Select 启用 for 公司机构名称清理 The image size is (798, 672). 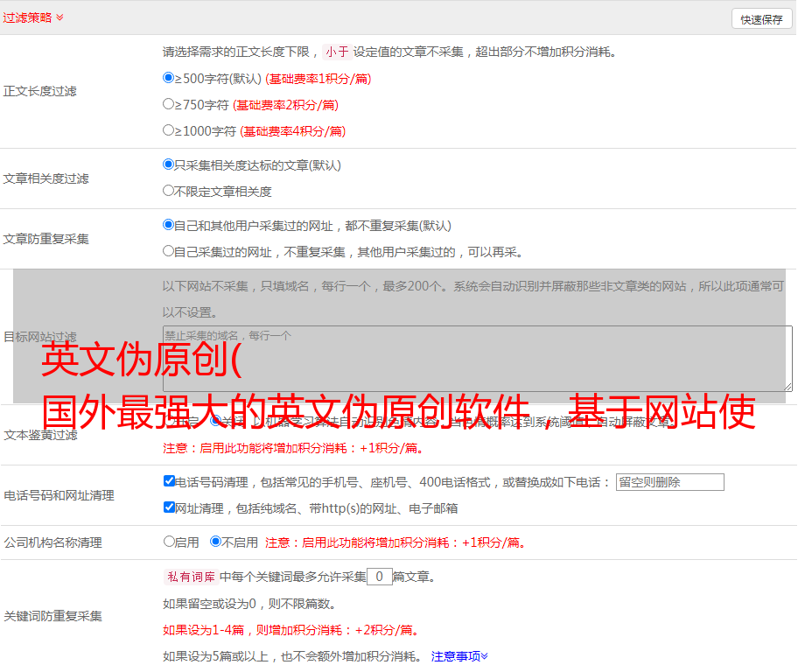(x=169, y=542)
